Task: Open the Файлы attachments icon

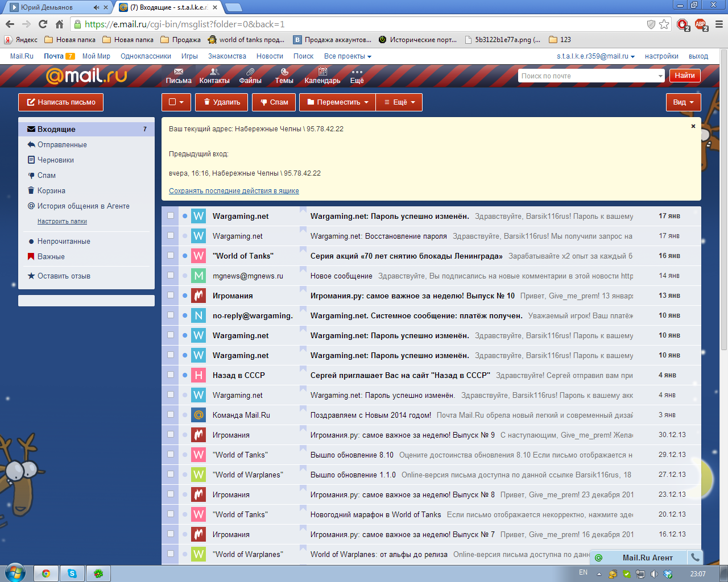Action: coord(250,72)
